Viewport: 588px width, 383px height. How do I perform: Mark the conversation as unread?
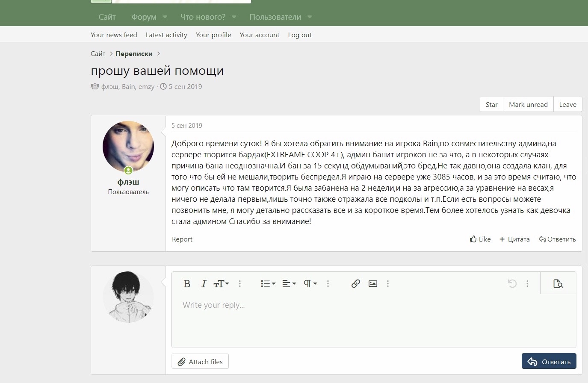(528, 105)
